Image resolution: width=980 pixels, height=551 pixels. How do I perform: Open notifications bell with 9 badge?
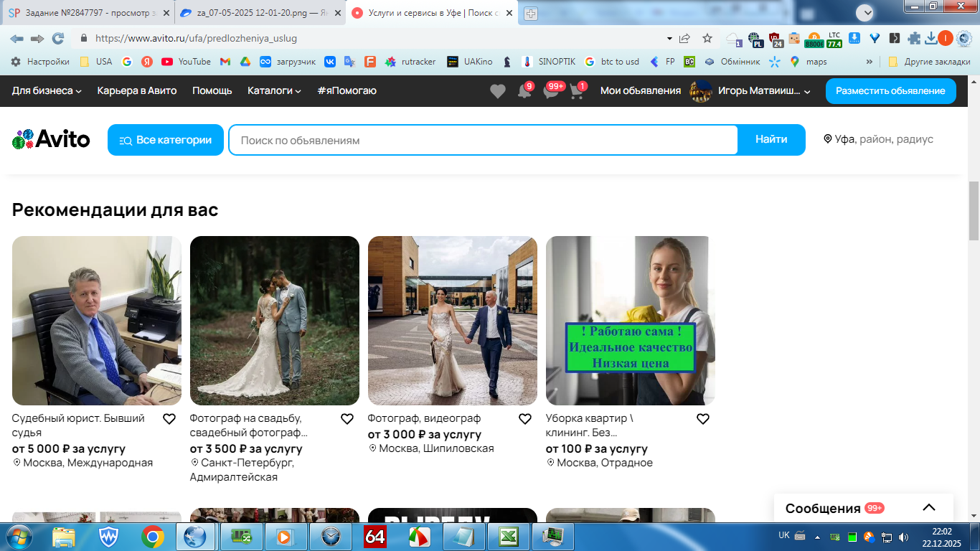[524, 91]
